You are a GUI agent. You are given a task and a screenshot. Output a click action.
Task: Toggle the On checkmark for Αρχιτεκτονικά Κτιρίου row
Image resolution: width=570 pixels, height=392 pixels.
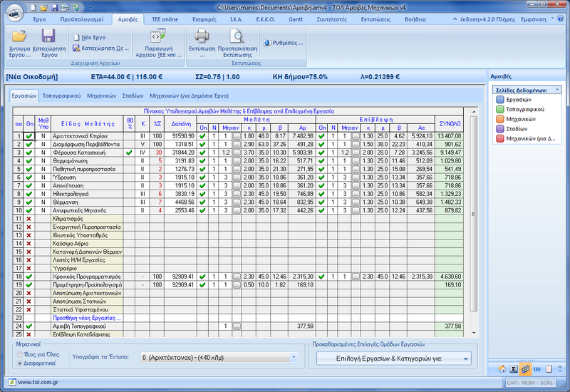click(29, 135)
